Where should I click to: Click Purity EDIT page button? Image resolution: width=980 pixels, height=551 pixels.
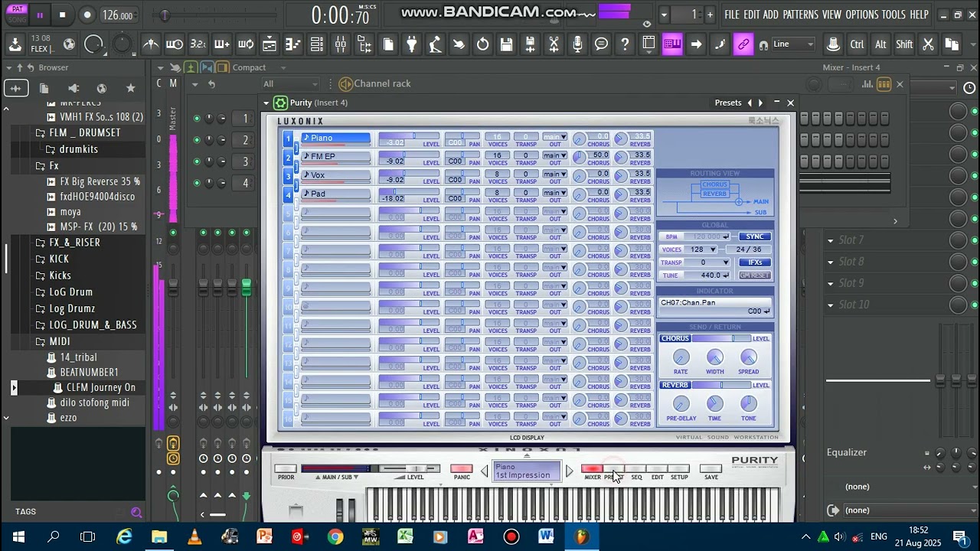click(x=658, y=469)
